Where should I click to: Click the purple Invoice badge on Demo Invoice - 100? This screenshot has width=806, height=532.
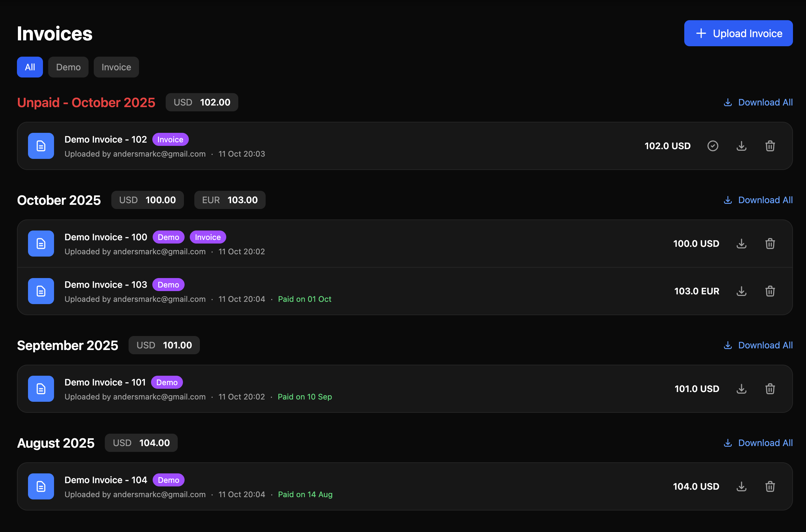pos(208,237)
